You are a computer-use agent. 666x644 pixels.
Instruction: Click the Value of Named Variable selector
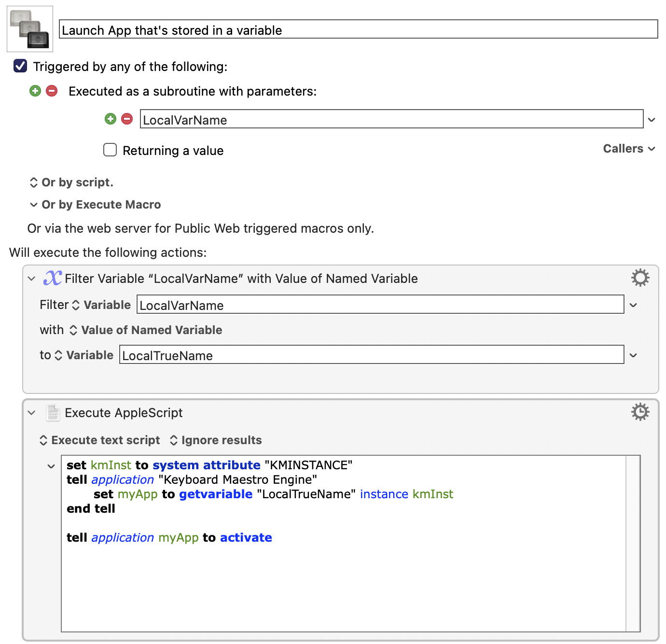coord(146,330)
